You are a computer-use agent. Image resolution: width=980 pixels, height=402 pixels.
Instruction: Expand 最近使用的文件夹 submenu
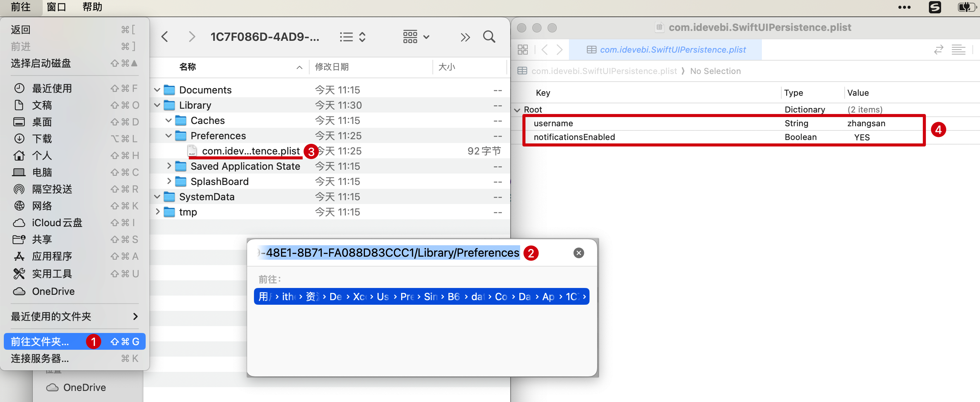(x=74, y=316)
